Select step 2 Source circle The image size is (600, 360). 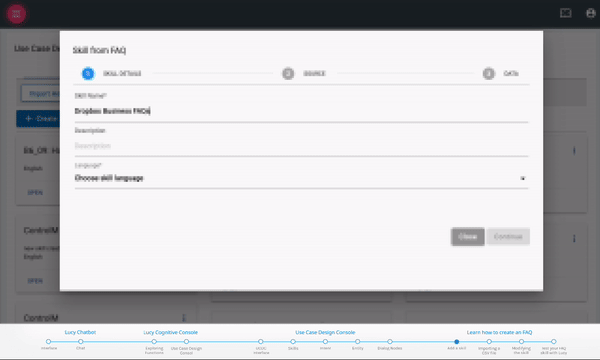click(288, 73)
